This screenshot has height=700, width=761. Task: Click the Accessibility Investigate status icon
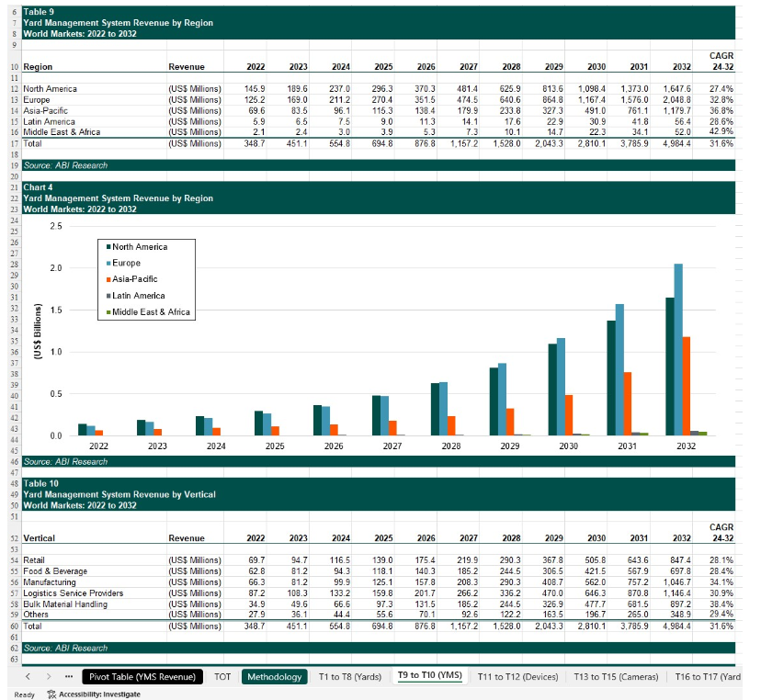tap(51, 694)
